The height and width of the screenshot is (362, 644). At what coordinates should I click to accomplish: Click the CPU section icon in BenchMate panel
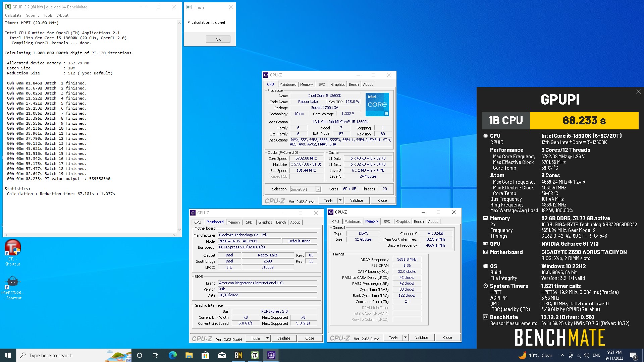(x=485, y=136)
